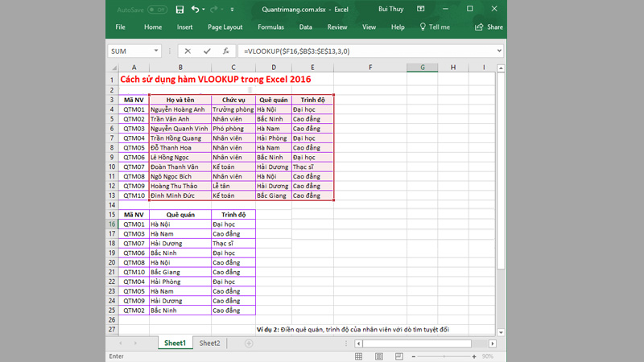This screenshot has width=644, height=362.
Task: Click the 'Ví dụ 2' note text
Action: [353, 329]
